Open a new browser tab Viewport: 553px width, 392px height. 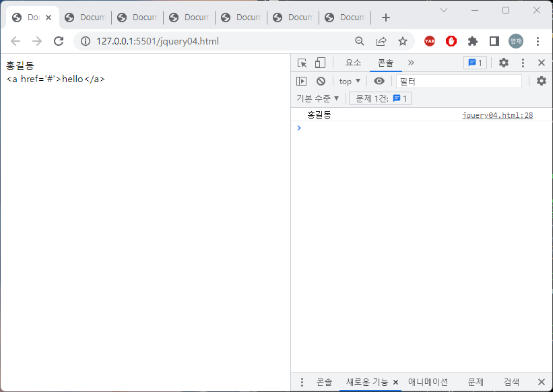click(x=386, y=18)
